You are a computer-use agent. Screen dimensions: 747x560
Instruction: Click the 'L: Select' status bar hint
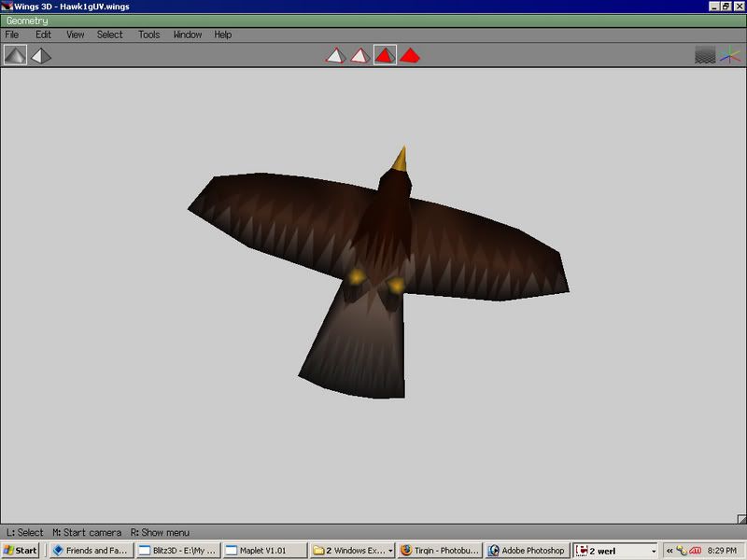pos(25,532)
